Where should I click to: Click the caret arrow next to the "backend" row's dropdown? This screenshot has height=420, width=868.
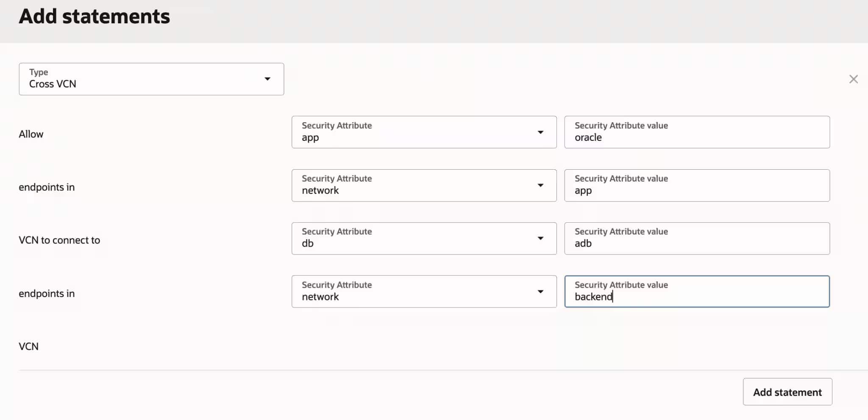[x=540, y=292]
